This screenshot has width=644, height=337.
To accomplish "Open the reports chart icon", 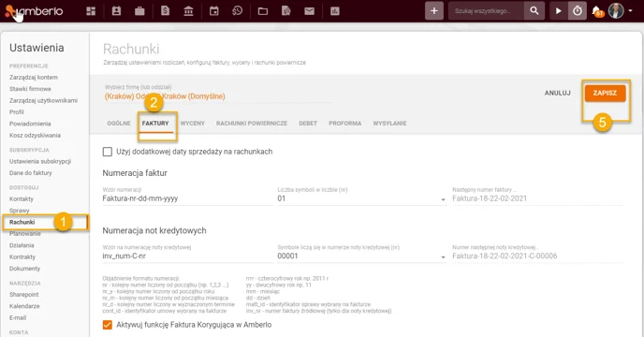I will pos(335,11).
